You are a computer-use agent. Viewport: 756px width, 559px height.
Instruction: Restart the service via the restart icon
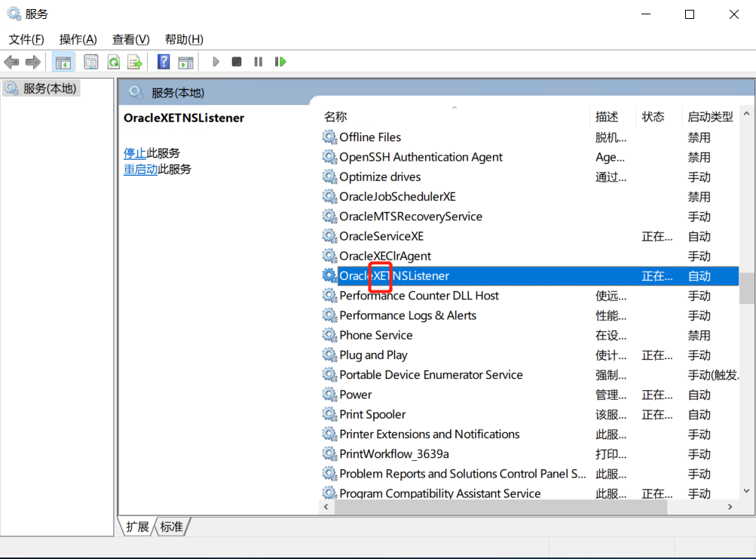coord(280,61)
